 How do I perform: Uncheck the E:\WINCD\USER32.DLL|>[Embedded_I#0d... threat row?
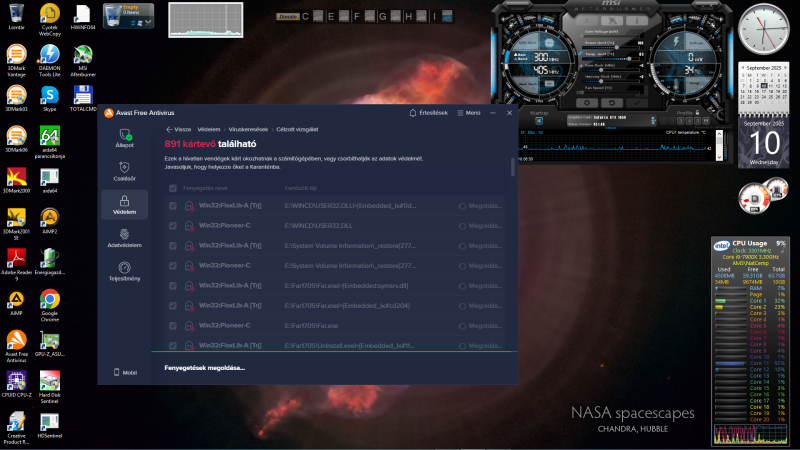point(173,206)
